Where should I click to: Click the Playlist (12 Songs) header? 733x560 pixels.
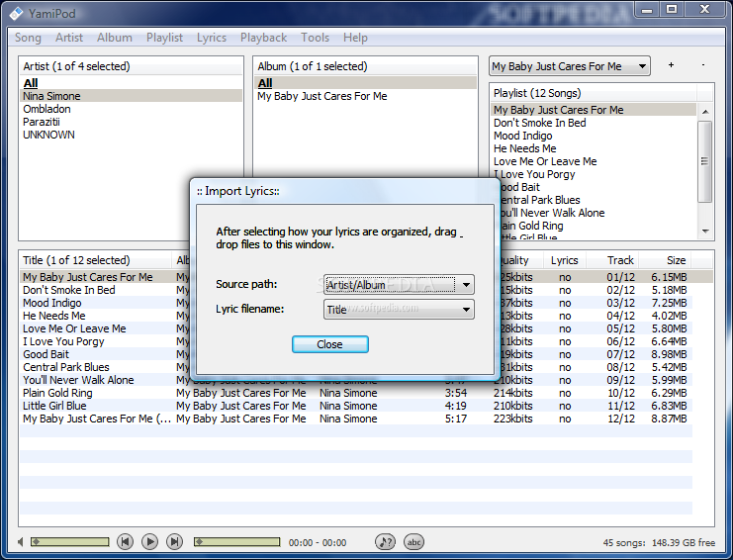tap(593, 93)
